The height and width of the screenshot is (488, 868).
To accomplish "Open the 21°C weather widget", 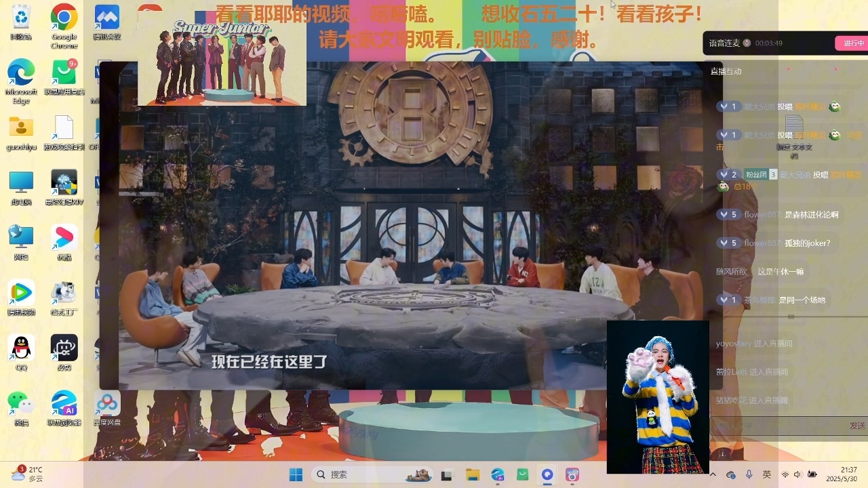I will coord(28,474).
